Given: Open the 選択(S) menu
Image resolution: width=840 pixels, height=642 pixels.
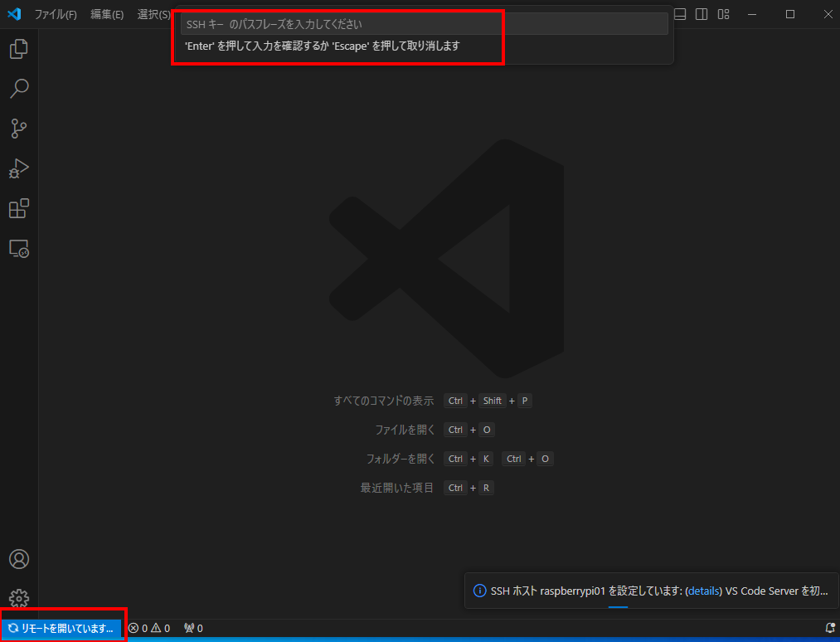Looking at the screenshot, I should click(153, 14).
